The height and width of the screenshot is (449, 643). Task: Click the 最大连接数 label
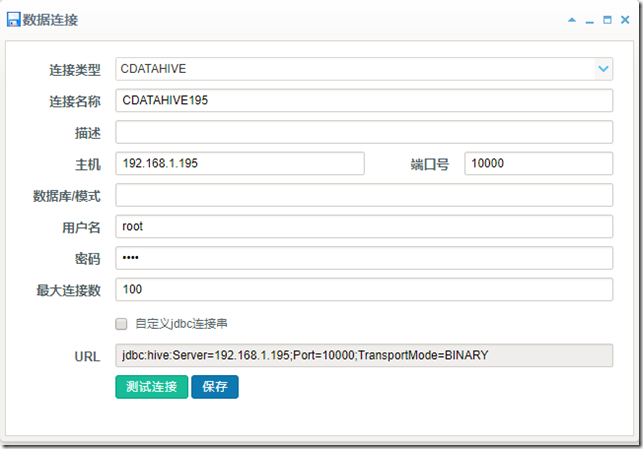pyautogui.click(x=68, y=291)
